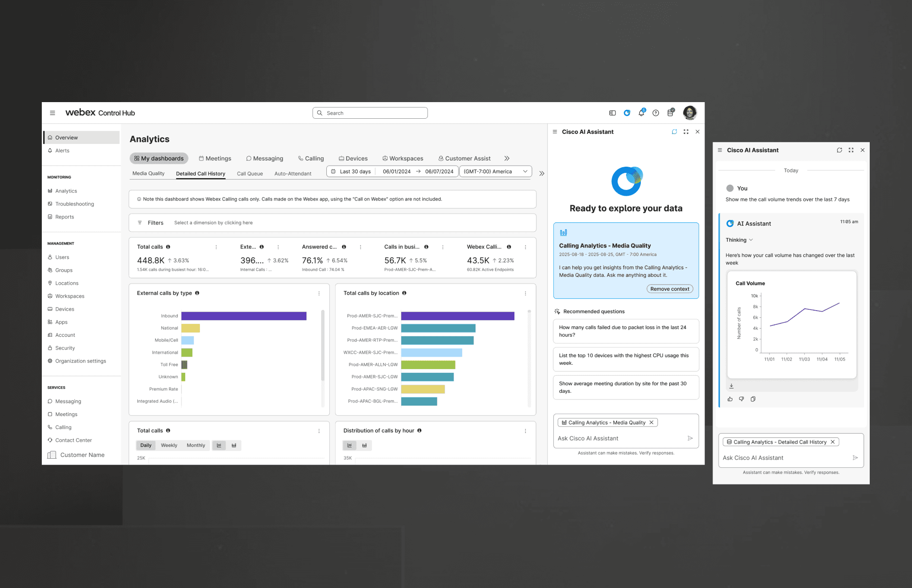Open the time zone dropdown
The width and height of the screenshot is (912, 588).
495,171
